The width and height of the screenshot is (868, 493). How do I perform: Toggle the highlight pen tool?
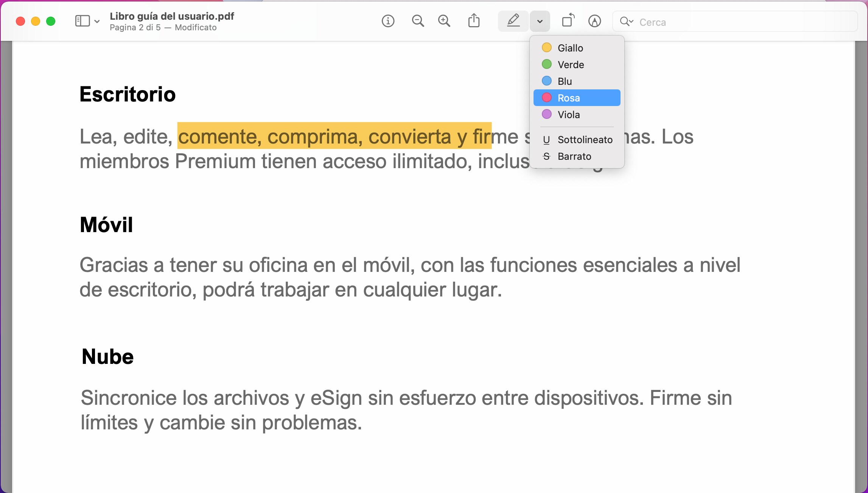pos(513,21)
